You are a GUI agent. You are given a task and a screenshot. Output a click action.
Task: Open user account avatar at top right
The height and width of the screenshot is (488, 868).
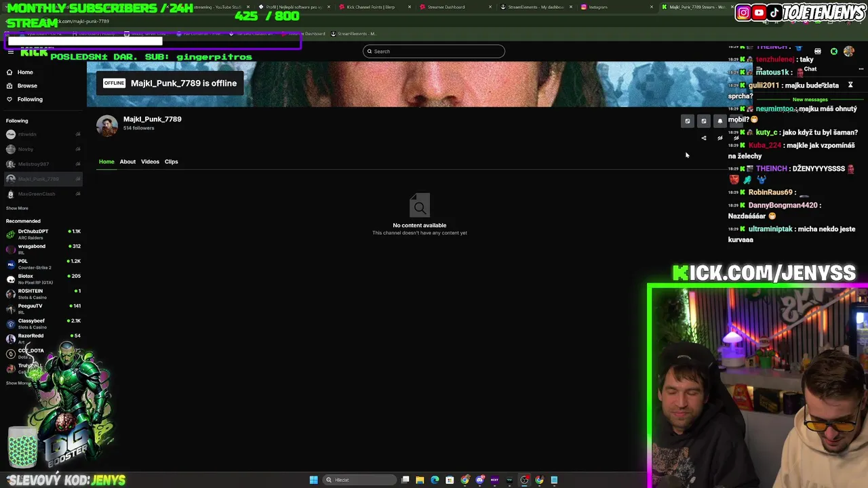(x=848, y=52)
